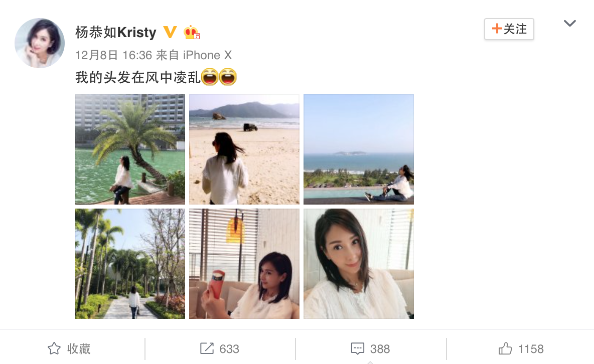Open the sea view pool-edge photo

(359, 149)
